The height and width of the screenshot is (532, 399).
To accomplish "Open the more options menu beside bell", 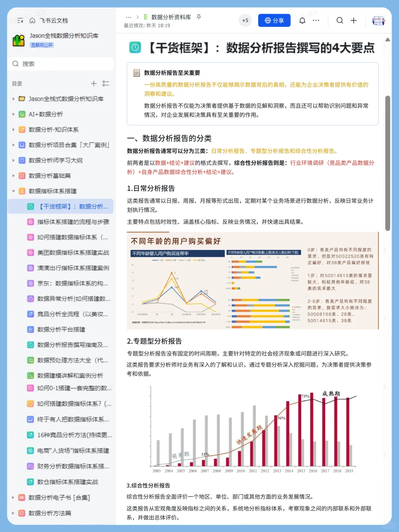I will pos(316,20).
